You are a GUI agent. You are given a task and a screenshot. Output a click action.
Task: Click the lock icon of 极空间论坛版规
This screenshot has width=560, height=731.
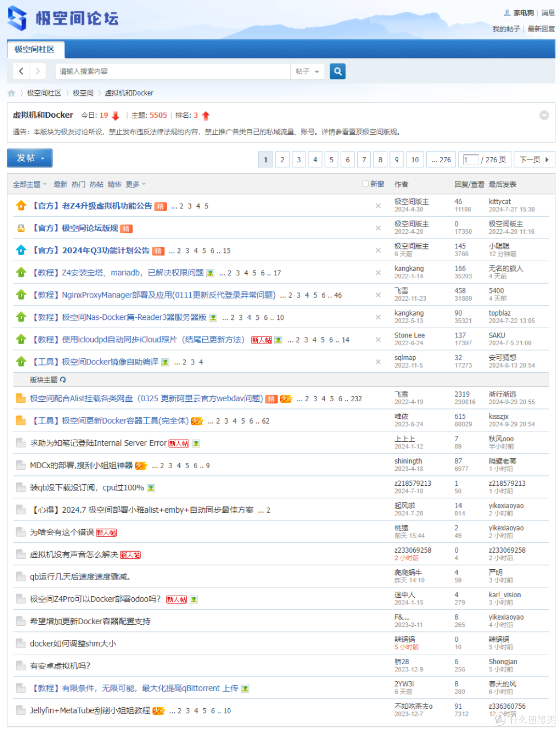click(21, 228)
